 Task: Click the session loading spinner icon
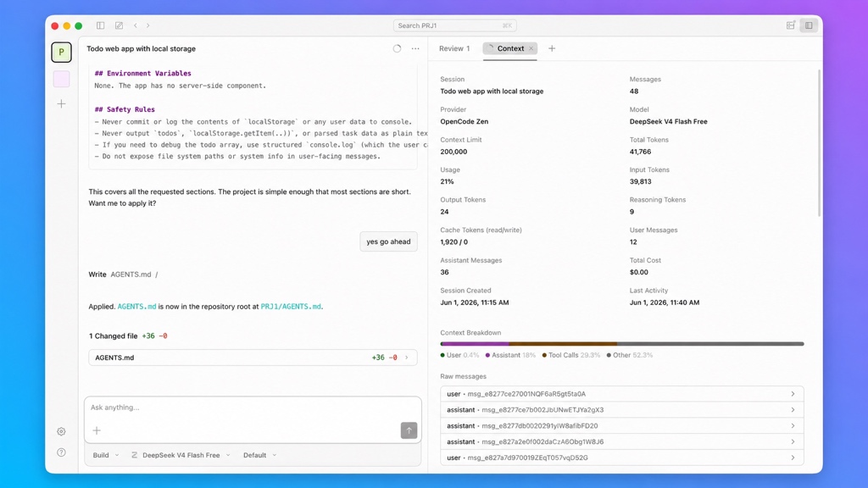(x=397, y=48)
